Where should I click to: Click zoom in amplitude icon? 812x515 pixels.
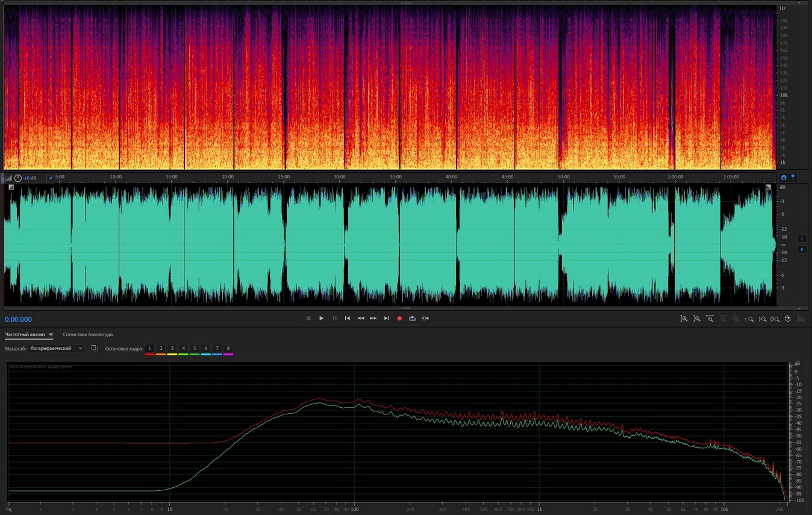684,319
